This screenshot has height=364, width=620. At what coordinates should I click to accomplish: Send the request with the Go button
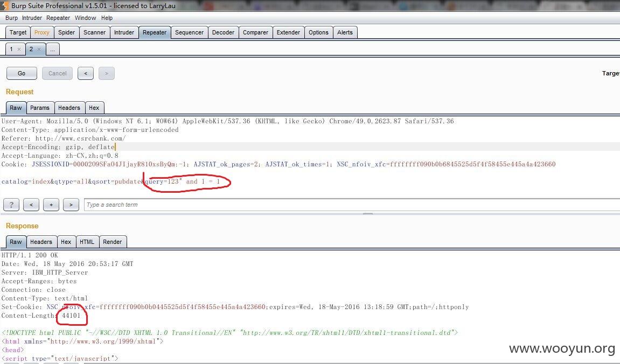[22, 73]
